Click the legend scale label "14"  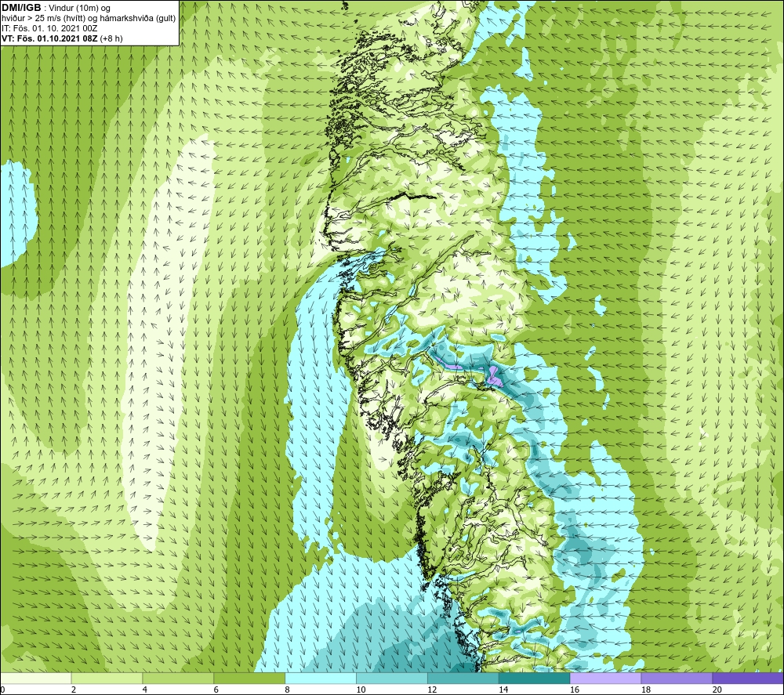(503, 690)
